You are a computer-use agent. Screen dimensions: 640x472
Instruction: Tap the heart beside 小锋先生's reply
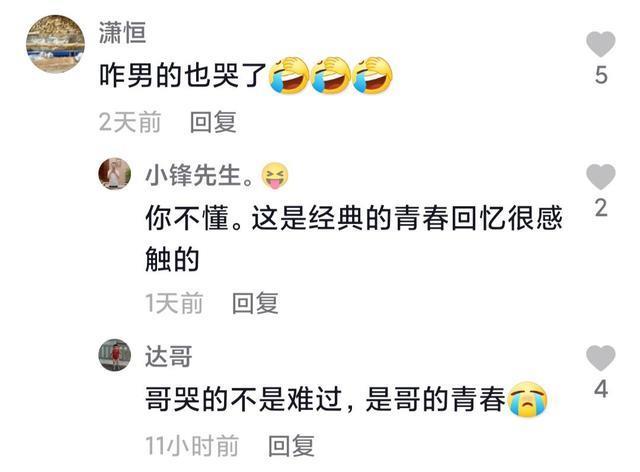[x=600, y=177]
